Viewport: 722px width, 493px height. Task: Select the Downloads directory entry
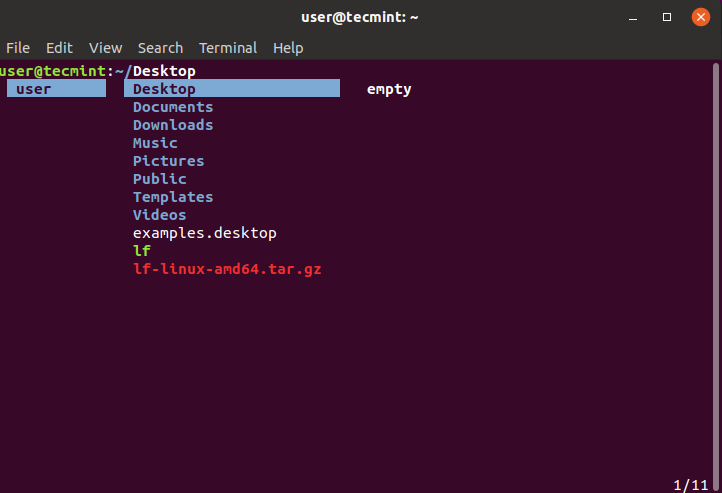pos(173,125)
